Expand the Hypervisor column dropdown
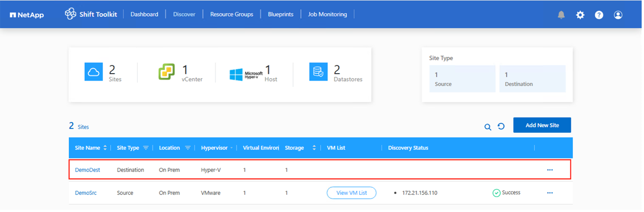Screen dimensions: 644x212 [231, 148]
